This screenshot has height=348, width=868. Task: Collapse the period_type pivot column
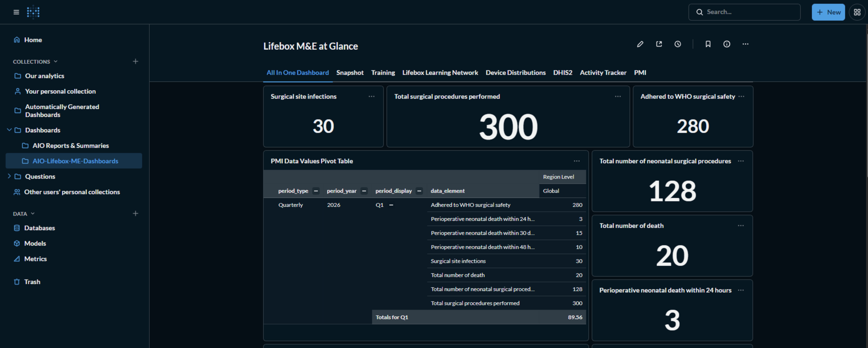pyautogui.click(x=316, y=191)
